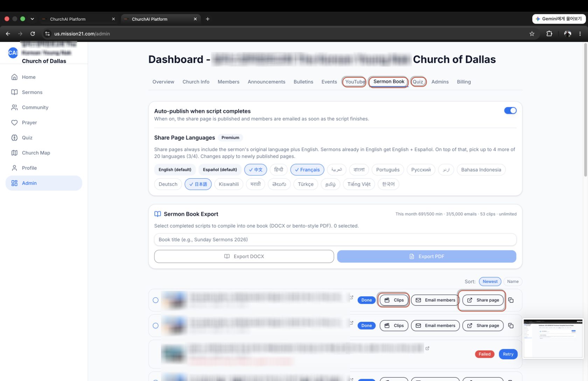Focus the Book title input field
The height and width of the screenshot is (381, 588).
(x=335, y=240)
